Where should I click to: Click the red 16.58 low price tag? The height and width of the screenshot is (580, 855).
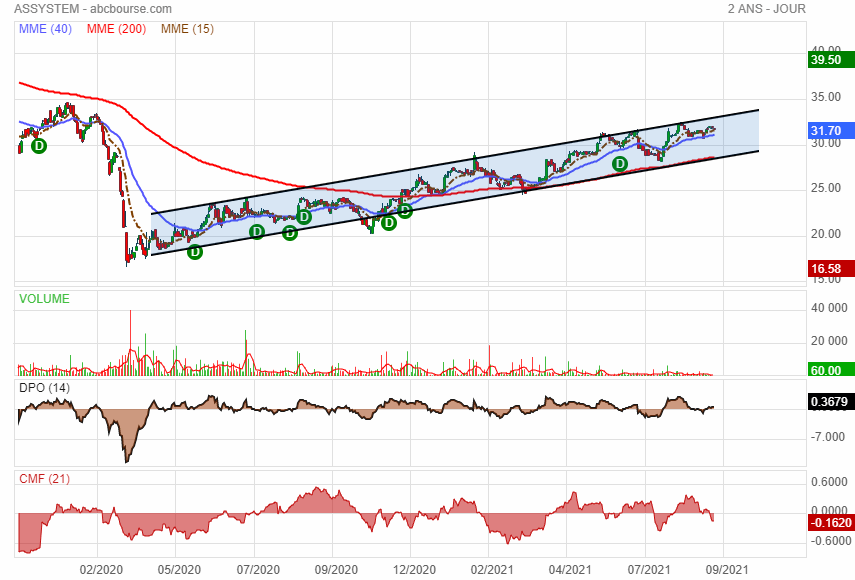tap(831, 268)
